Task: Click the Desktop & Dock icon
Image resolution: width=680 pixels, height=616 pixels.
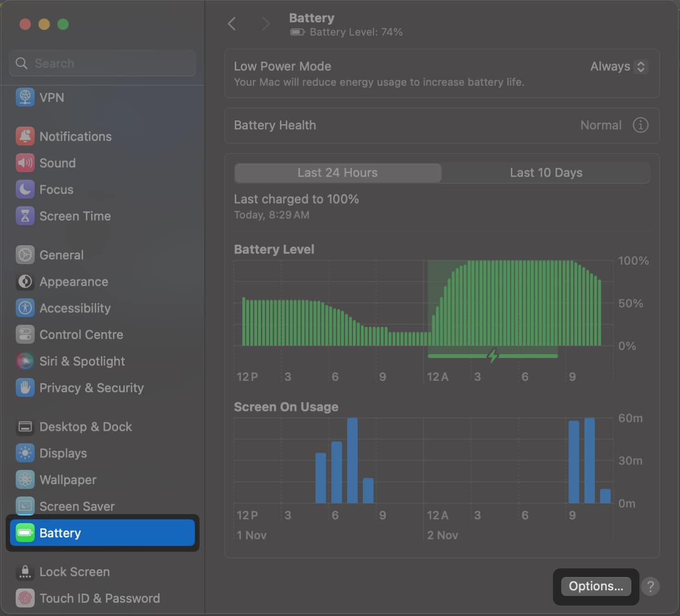Action: [25, 427]
